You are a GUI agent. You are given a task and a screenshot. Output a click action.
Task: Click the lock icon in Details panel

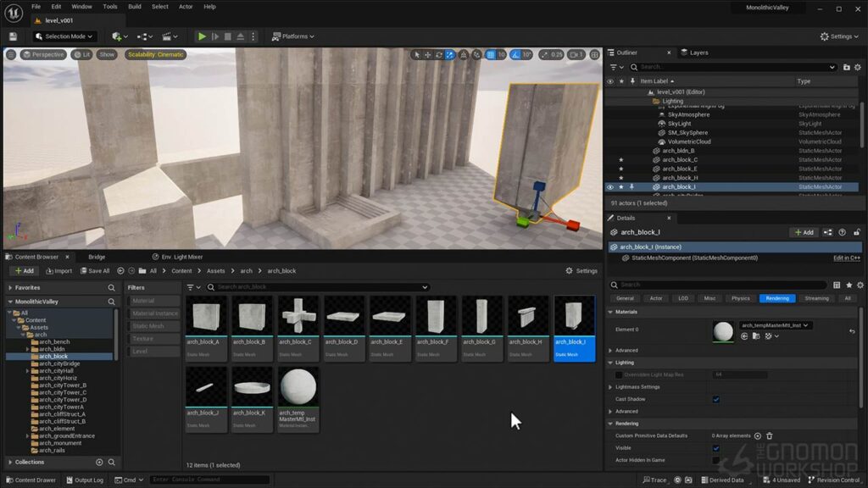click(x=856, y=232)
